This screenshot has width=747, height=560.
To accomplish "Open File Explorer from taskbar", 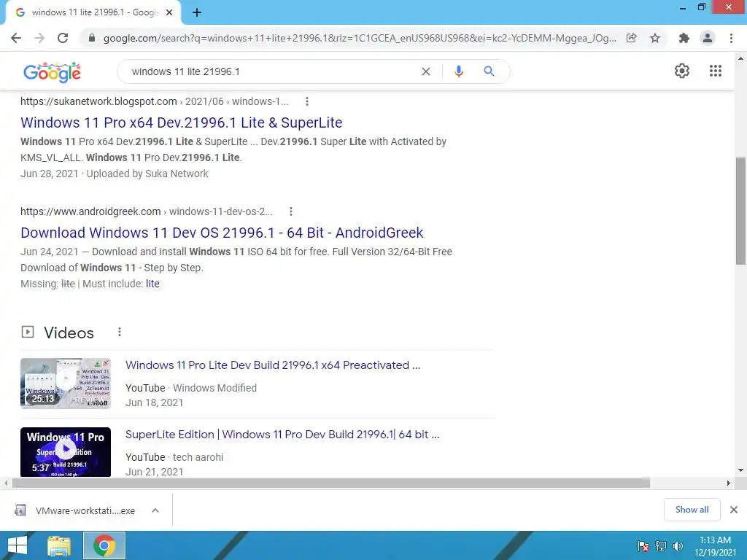I will click(x=58, y=545).
